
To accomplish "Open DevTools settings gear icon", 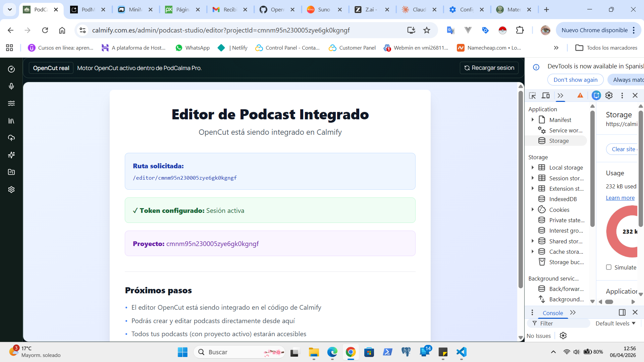I will (x=609, y=96).
